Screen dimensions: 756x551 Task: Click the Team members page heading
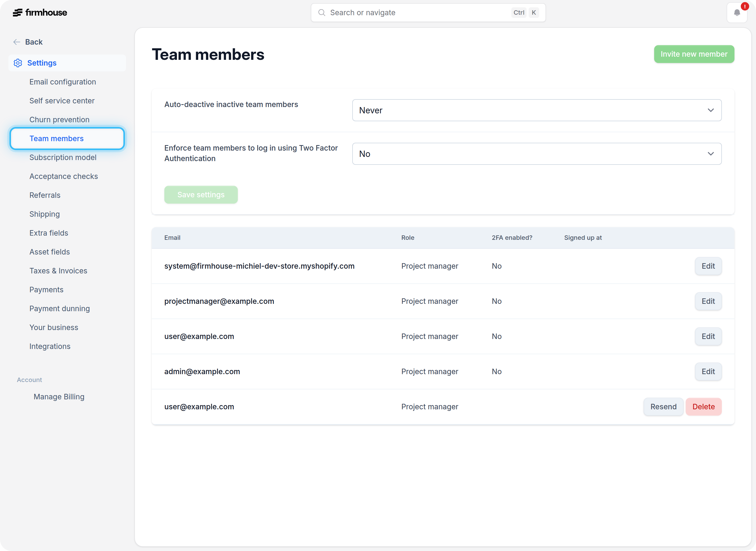[208, 54]
